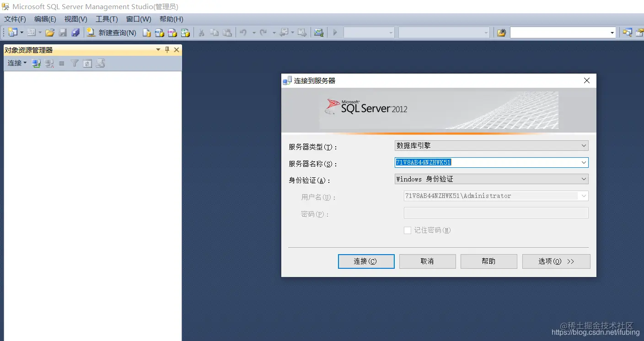
Task: Click 新建查询(N) toolbar button
Action: coord(112,32)
